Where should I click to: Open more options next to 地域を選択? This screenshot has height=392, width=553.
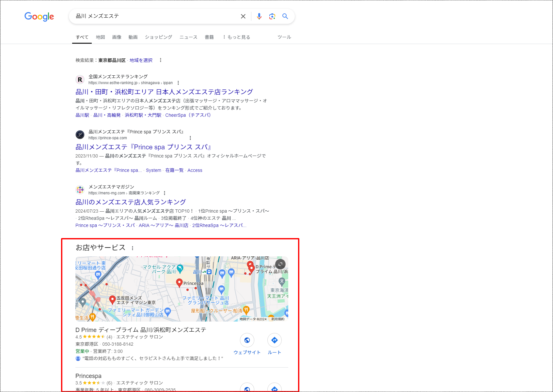pos(160,60)
